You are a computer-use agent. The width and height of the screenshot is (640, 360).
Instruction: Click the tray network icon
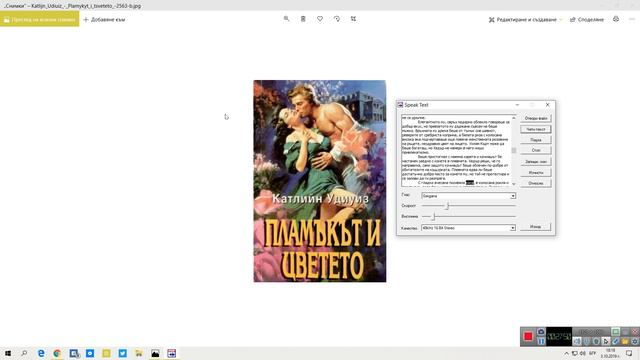pos(574,353)
